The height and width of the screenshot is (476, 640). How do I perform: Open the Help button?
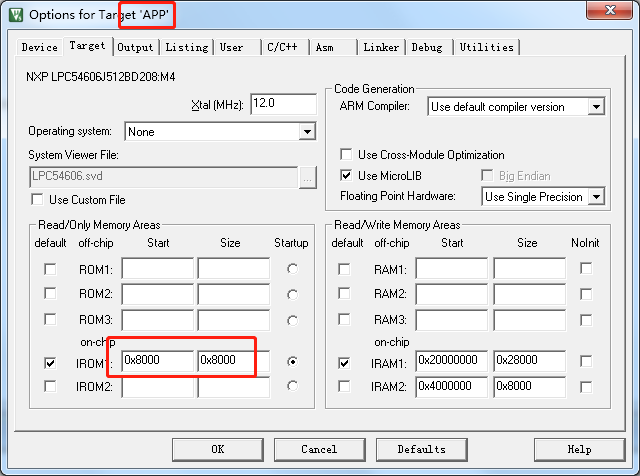point(579,449)
